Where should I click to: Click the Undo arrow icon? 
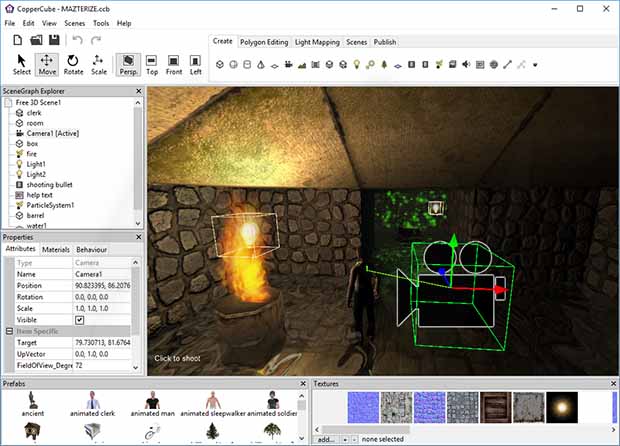tap(77, 40)
